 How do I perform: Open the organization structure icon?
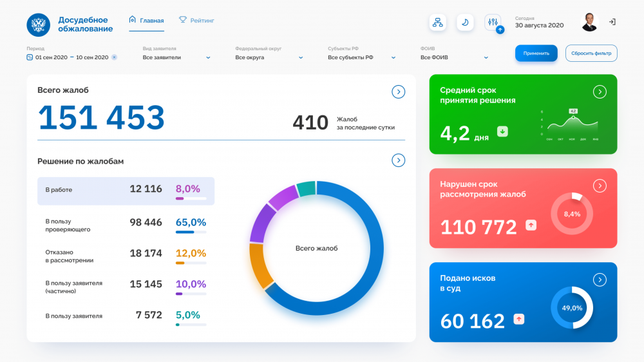438,22
